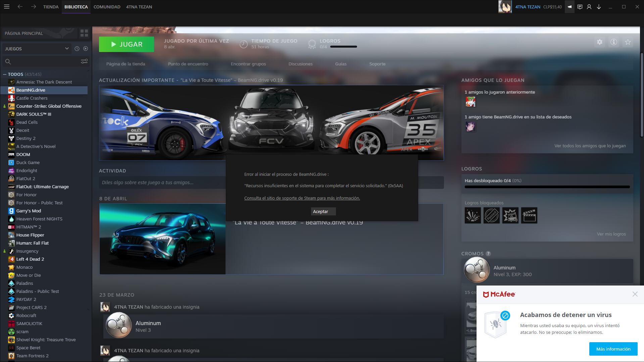The width and height of the screenshot is (644, 362).
Task: Click the library search field
Action: [41, 61]
